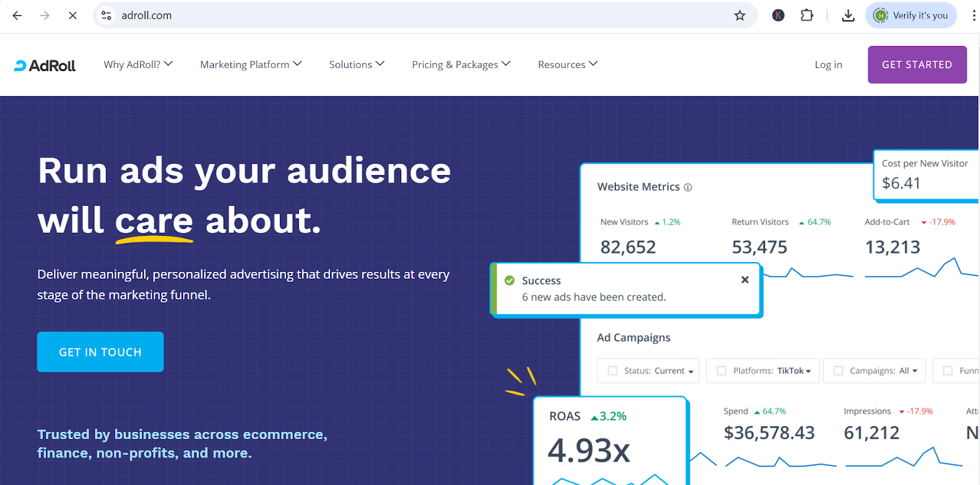Click the browser forward arrow
This screenshot has height=485, width=980.
tap(45, 15)
